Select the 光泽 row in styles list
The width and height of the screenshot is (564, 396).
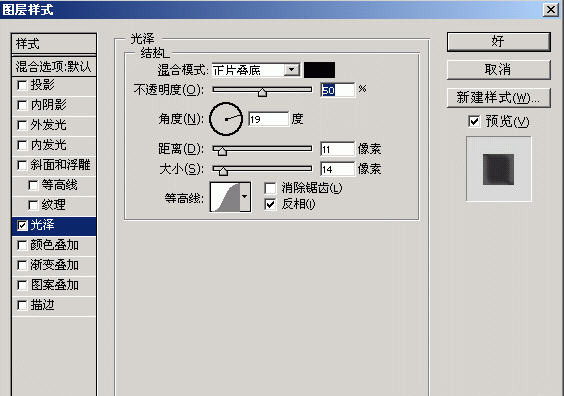coord(54,226)
